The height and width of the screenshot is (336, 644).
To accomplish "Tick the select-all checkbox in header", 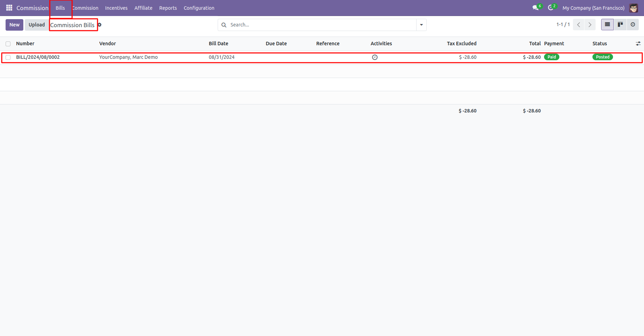I will pyautogui.click(x=8, y=44).
